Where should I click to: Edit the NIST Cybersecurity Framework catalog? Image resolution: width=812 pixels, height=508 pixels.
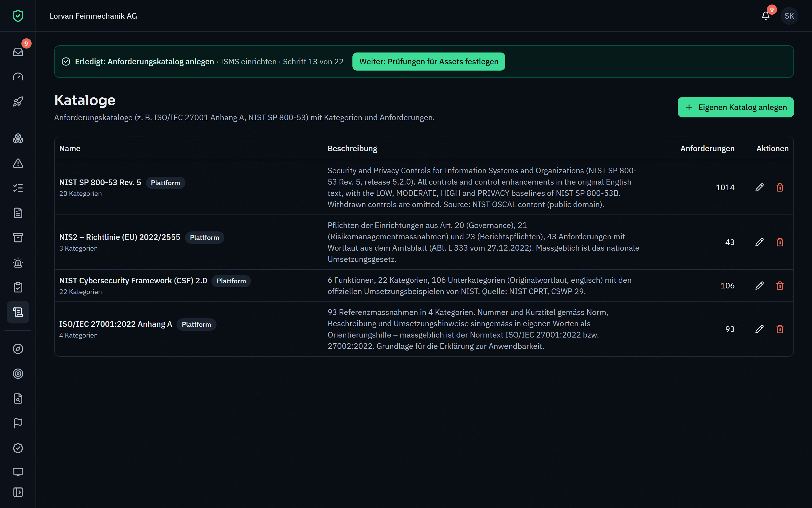pos(759,286)
